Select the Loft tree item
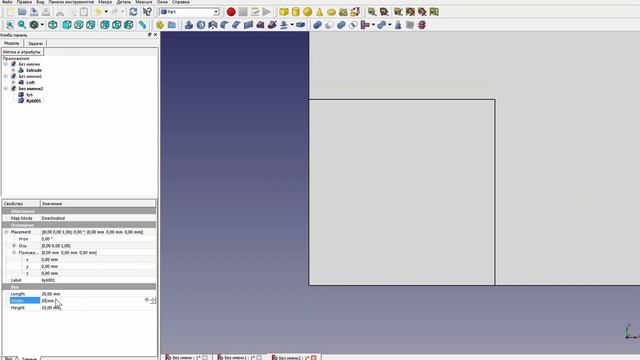 click(x=30, y=82)
